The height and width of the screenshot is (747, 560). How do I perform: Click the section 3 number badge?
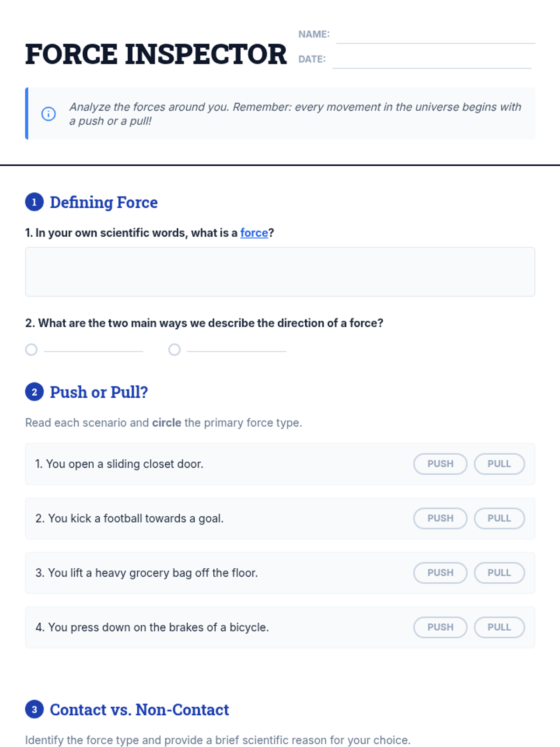point(34,710)
